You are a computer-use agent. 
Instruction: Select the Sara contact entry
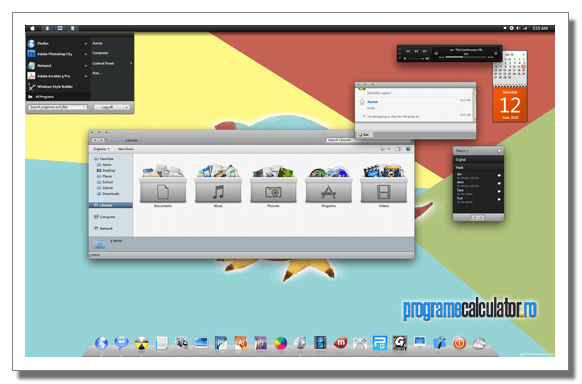pyautogui.click(x=478, y=192)
